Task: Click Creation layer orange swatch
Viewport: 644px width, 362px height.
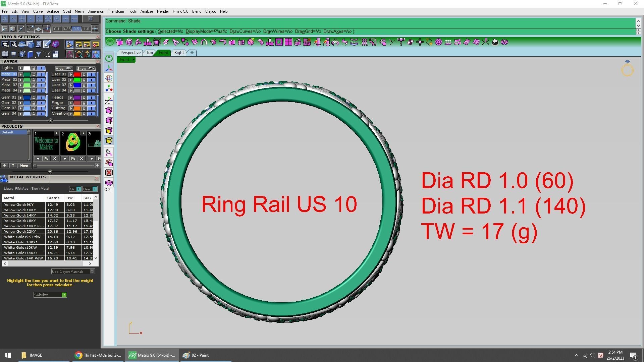Action: coord(77,114)
